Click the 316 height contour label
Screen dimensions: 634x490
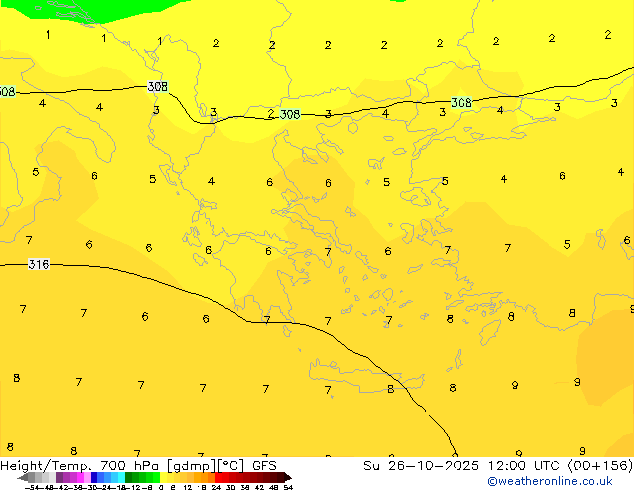coord(39,264)
